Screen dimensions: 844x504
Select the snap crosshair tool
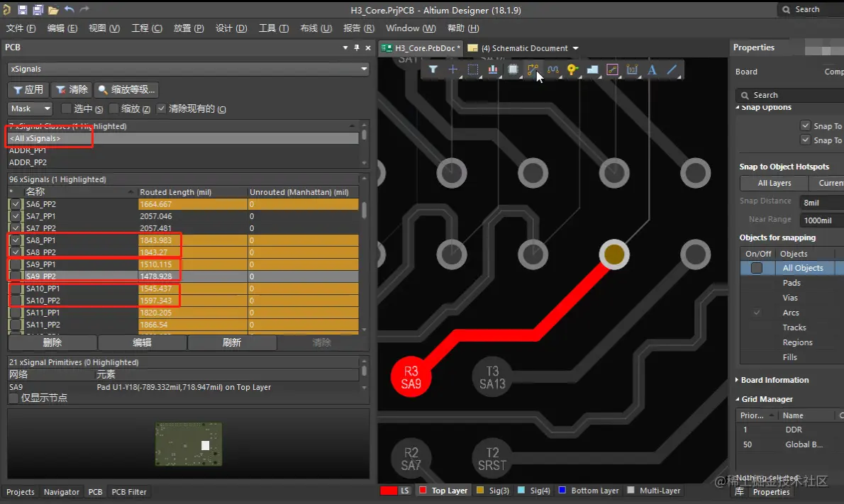453,69
